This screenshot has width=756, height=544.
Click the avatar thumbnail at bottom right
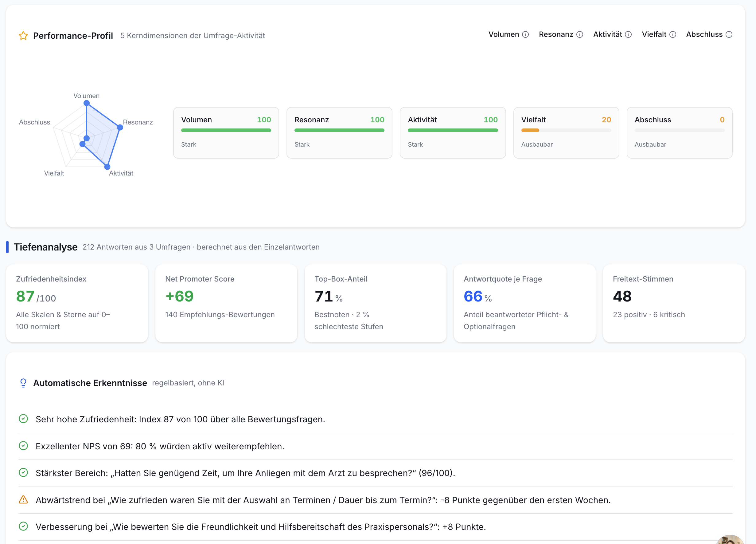[730, 539]
